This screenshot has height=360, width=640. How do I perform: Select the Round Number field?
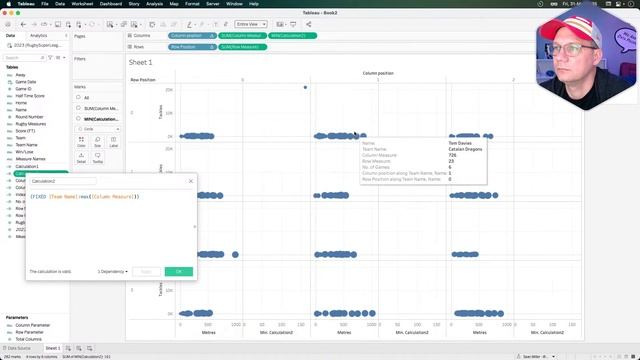click(29, 117)
